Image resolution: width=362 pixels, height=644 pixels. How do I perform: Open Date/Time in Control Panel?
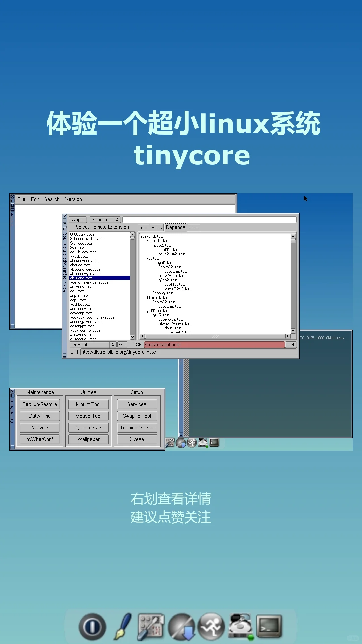[40, 416]
